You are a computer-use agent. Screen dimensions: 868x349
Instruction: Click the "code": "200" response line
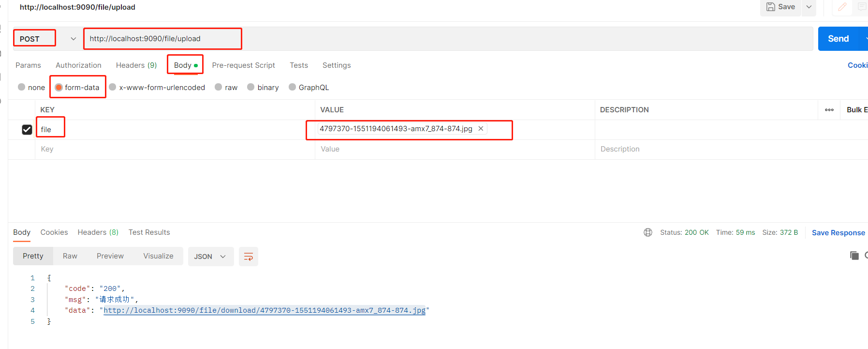(x=95, y=288)
